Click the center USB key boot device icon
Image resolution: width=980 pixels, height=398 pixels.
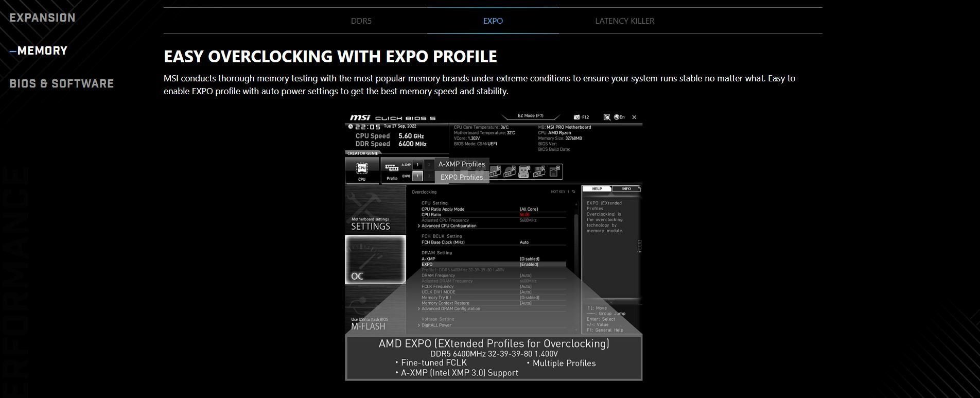tap(524, 171)
